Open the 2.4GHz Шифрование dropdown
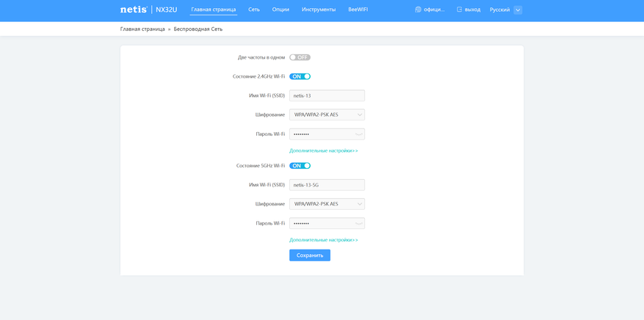The width and height of the screenshot is (644, 320). click(327, 115)
